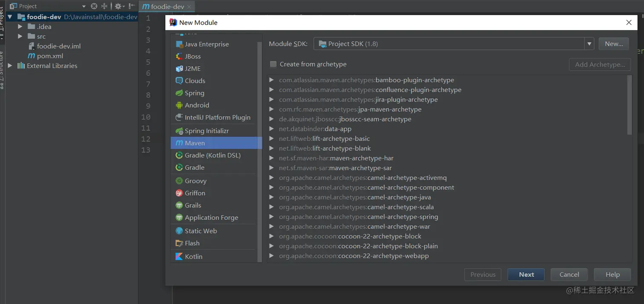
Task: Click Gradle (Kotlin DSL) icon
Action: tap(179, 155)
